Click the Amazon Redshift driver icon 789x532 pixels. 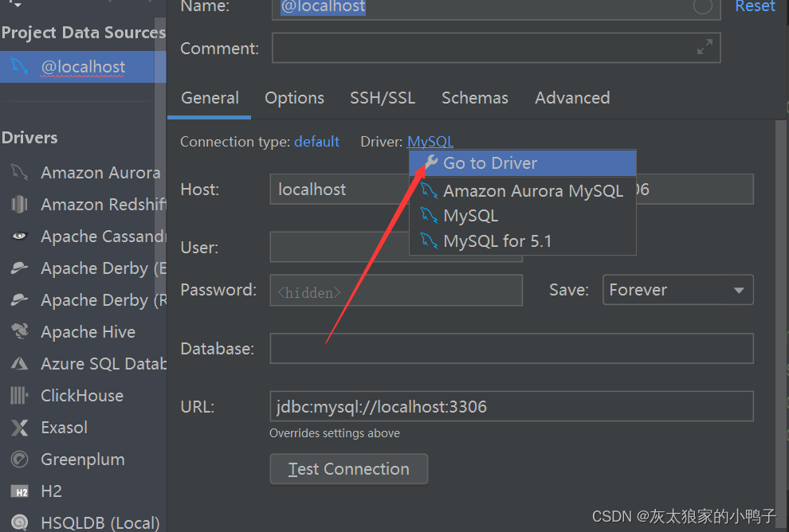click(19, 204)
